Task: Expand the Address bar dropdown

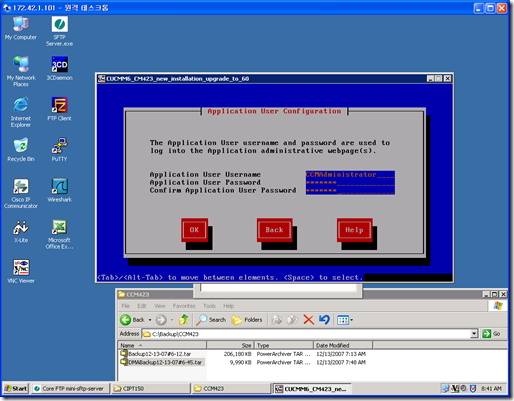Action: point(474,334)
